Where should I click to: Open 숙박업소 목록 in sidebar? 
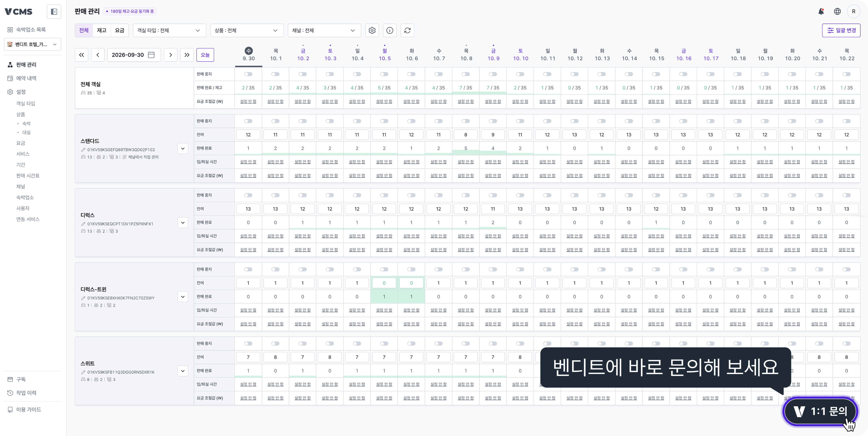[31, 30]
